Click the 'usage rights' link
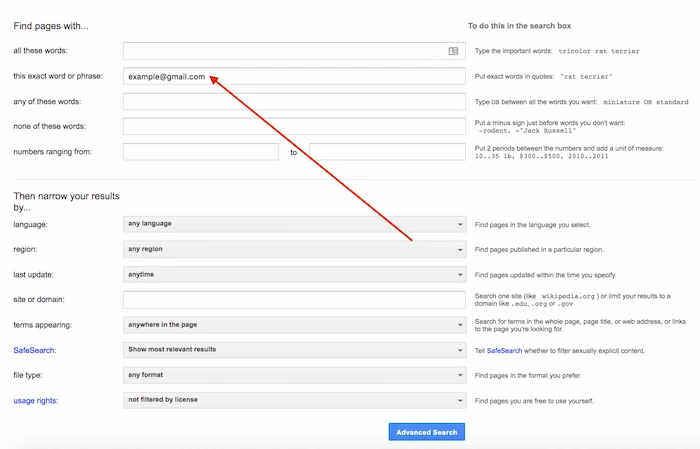This screenshot has width=700, height=449. pyautogui.click(x=35, y=401)
